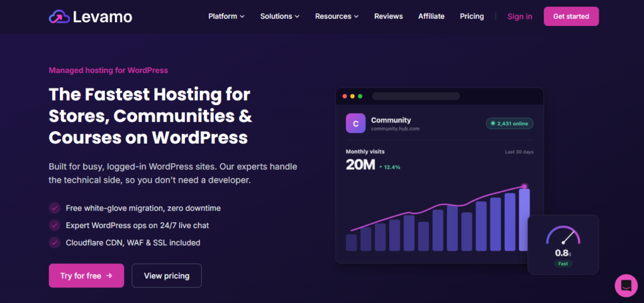Click the green window dot in mockup
Image resolution: width=644 pixels, height=303 pixels.
click(360, 96)
